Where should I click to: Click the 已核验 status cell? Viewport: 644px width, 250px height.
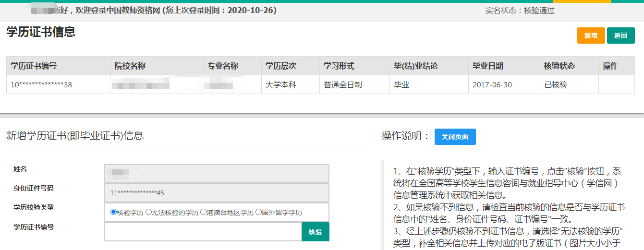click(x=555, y=85)
